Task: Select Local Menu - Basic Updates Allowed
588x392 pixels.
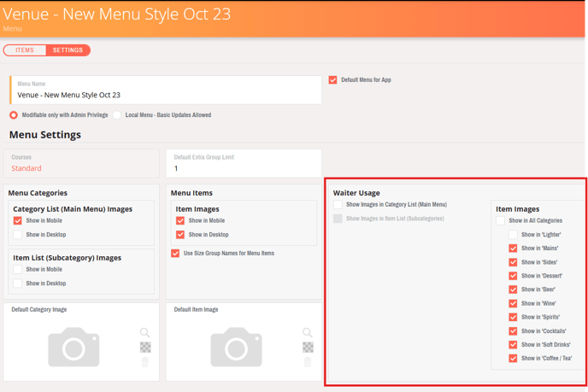Action: coord(117,115)
